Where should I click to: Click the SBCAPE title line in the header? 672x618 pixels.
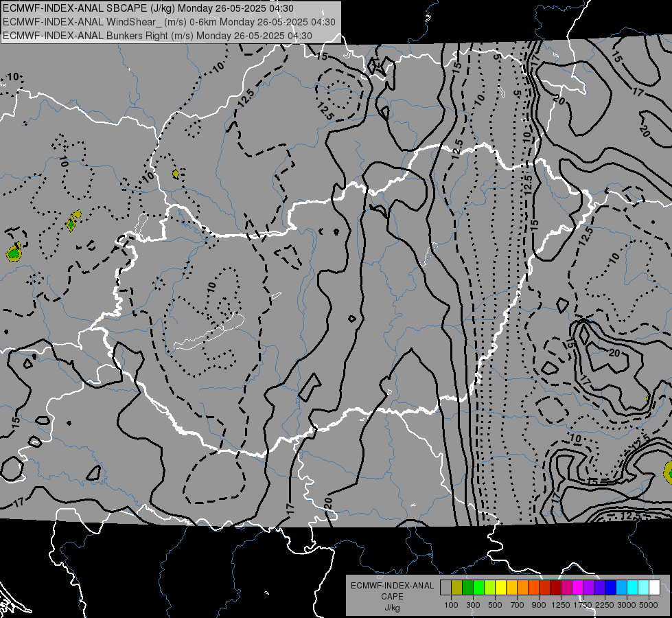click(x=148, y=8)
